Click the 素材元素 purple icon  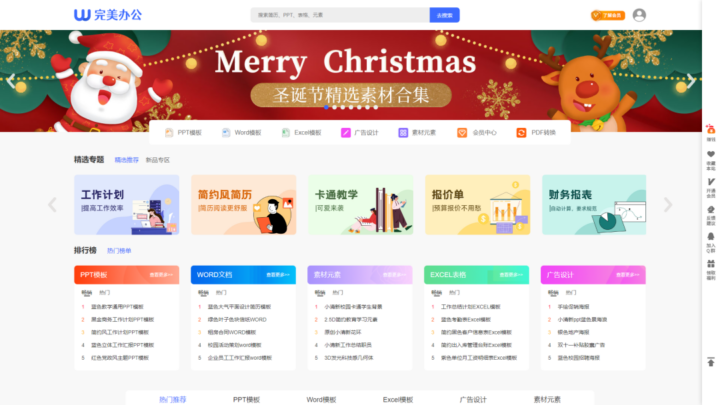pyautogui.click(x=403, y=132)
